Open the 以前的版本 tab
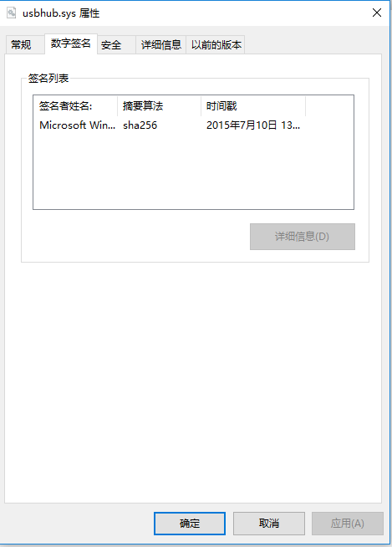Screen dimensions: 392x547 (216, 44)
